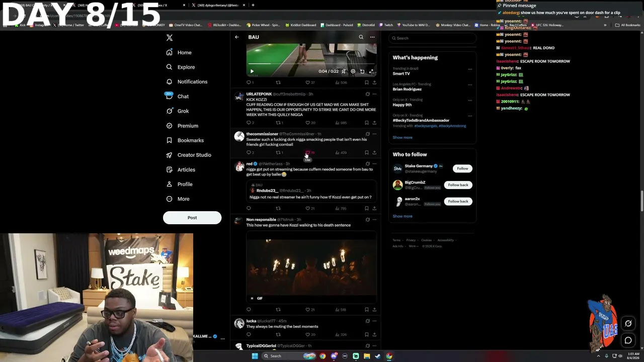Open more menu on Non responsible's post
644x362 pixels.
tap(374, 220)
